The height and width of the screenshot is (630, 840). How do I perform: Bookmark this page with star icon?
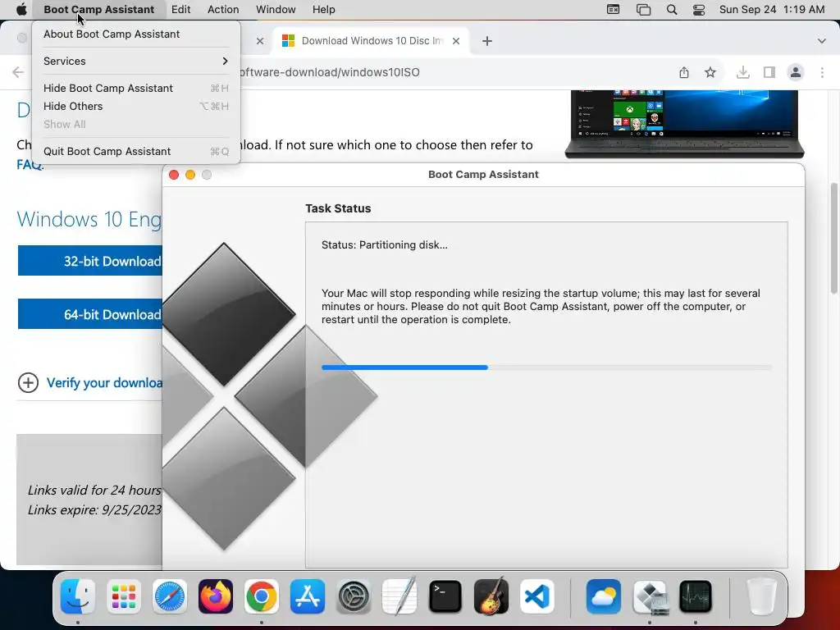[x=710, y=72]
